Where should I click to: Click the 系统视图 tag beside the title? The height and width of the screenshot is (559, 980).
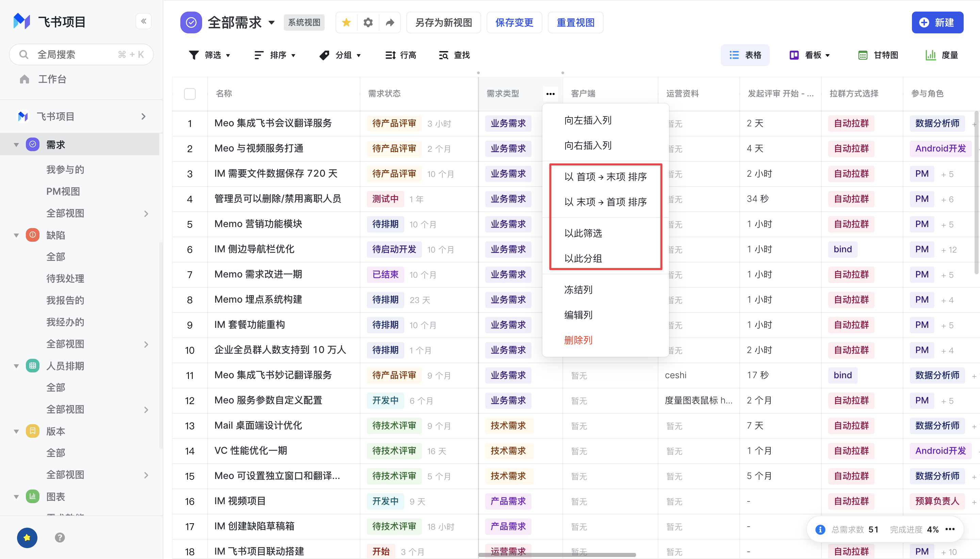[304, 23]
